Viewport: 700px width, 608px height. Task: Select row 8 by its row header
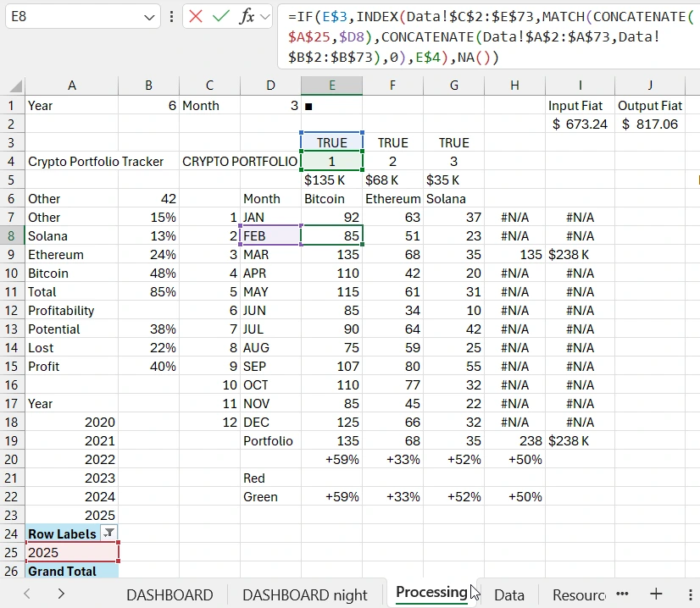point(10,235)
